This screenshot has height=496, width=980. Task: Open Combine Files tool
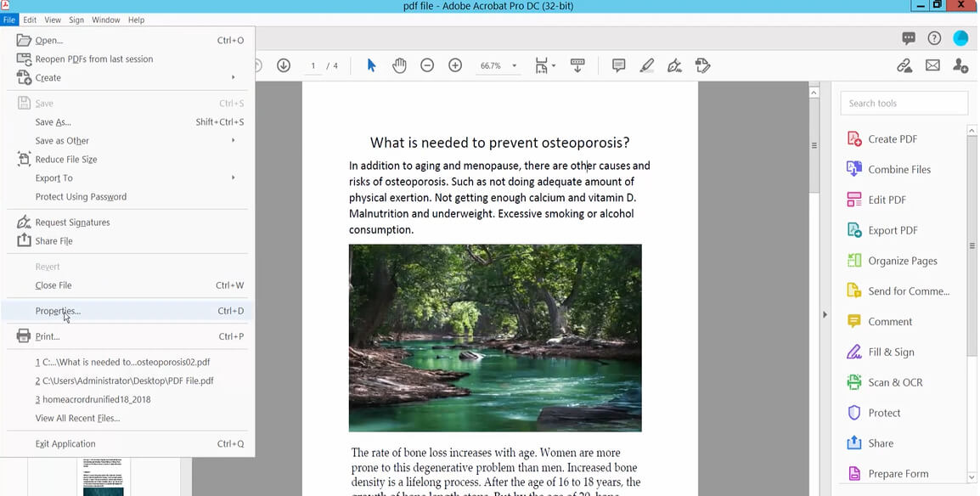tap(898, 170)
